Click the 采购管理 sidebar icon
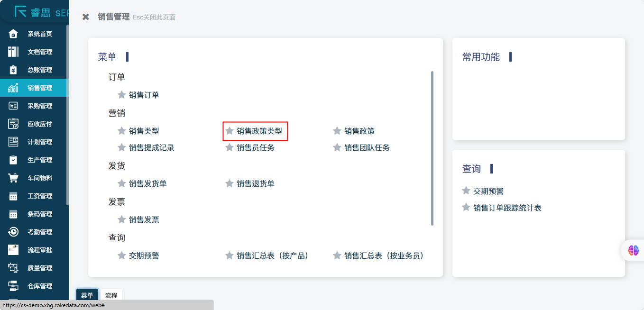The image size is (644, 310). tap(13, 106)
